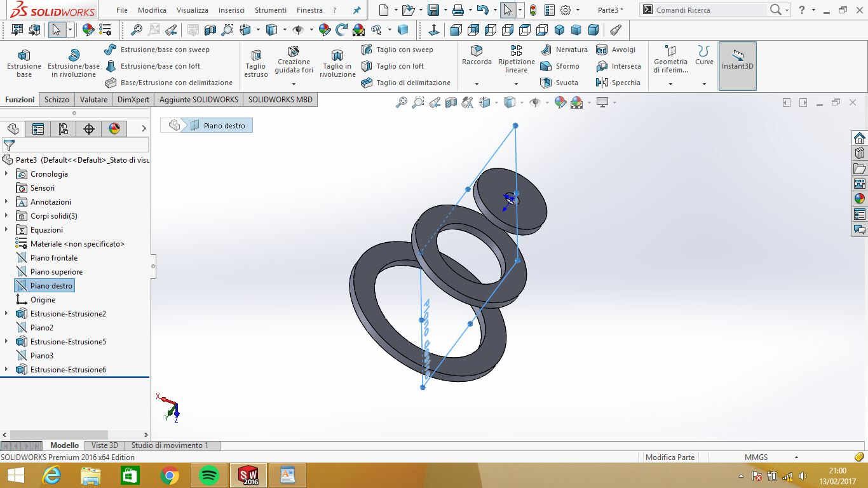Select the Sformo draft tool
Screen dimensions: 868x488
[559, 66]
